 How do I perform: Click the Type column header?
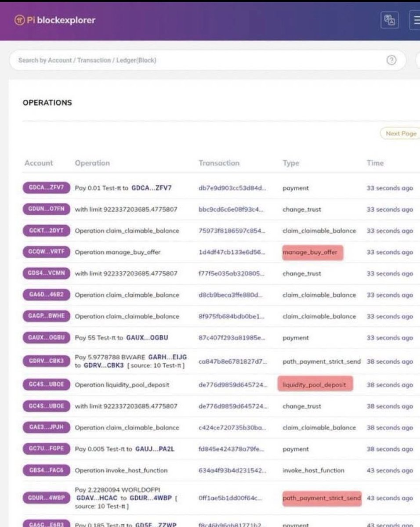[x=291, y=163]
